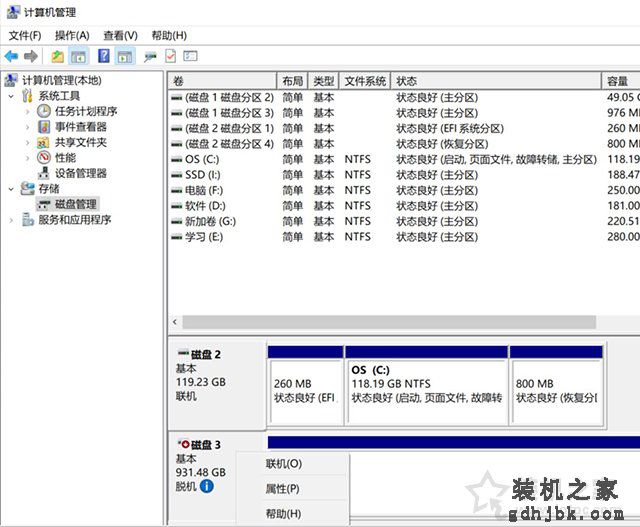Screen dimensions: 640x527
Task: Select 共享文件夹 tree node
Action: coord(80,142)
